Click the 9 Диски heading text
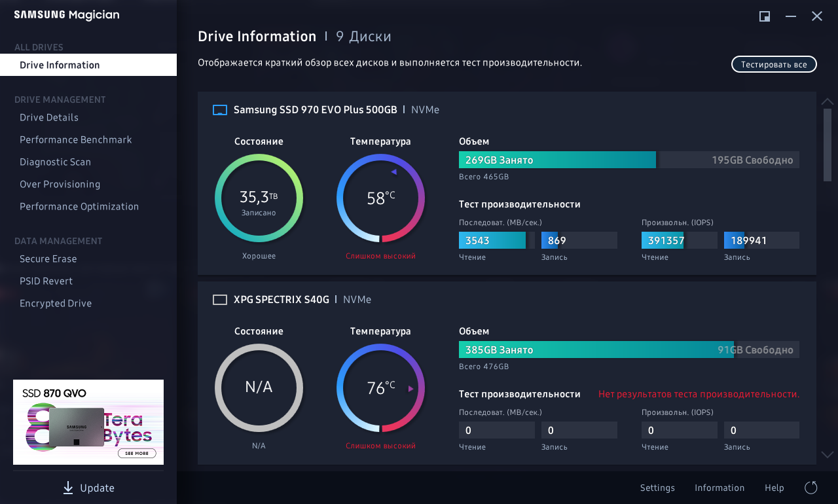 tap(363, 37)
